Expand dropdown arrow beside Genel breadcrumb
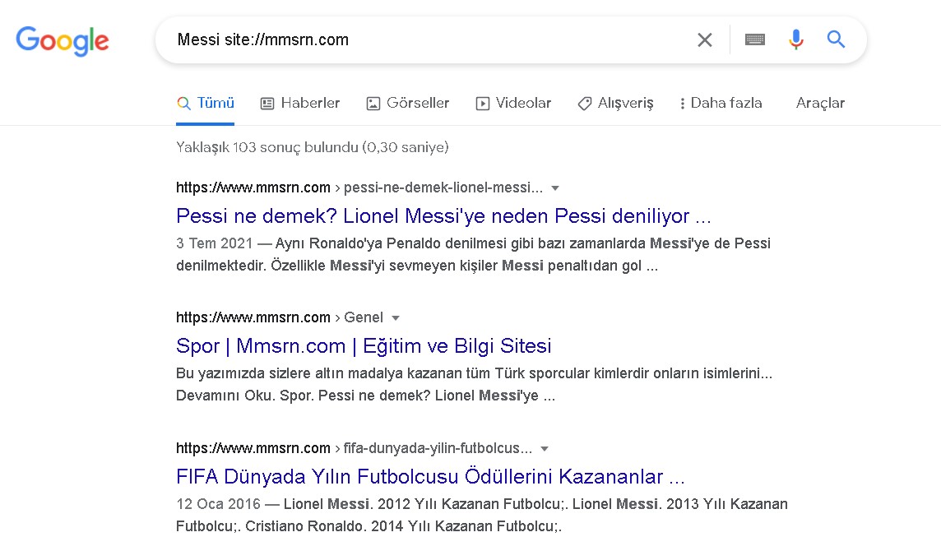 tap(396, 318)
